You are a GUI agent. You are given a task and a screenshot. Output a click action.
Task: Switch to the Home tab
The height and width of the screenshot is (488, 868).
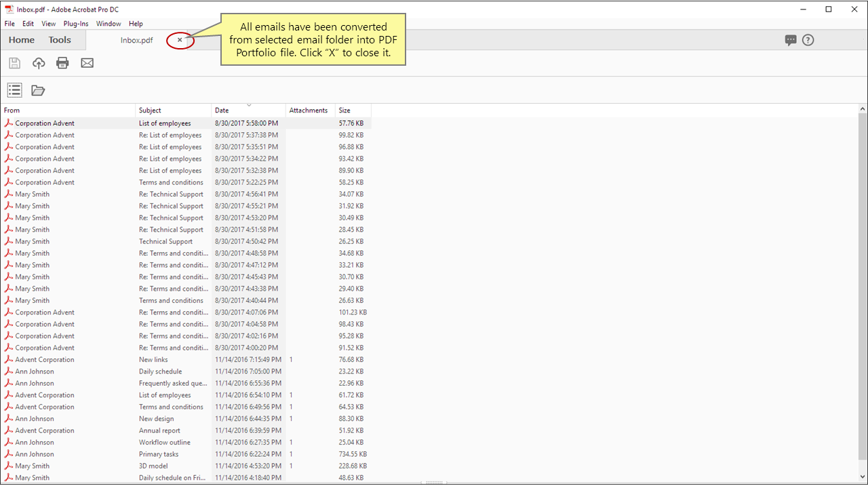click(x=22, y=40)
